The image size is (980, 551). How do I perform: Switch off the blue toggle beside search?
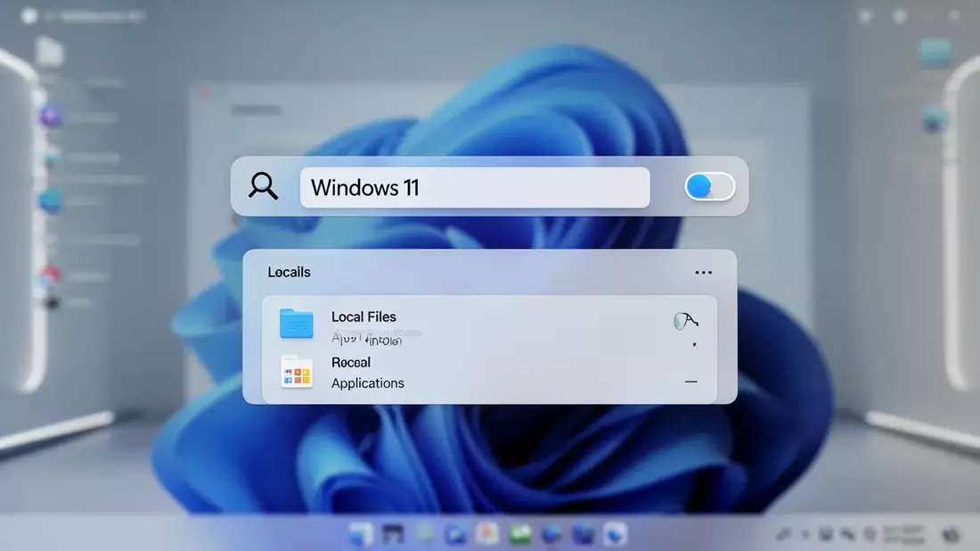pyautogui.click(x=709, y=186)
